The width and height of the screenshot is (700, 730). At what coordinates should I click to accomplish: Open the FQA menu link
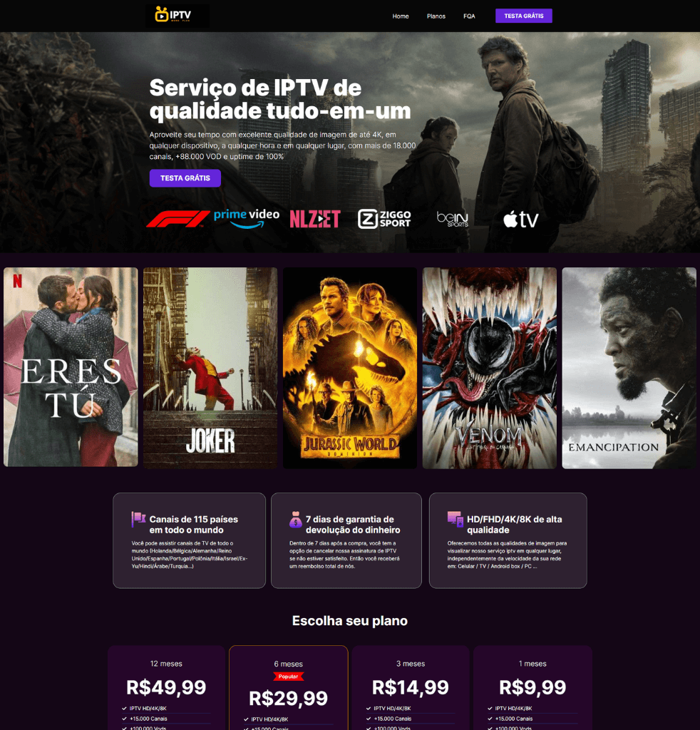pyautogui.click(x=469, y=16)
